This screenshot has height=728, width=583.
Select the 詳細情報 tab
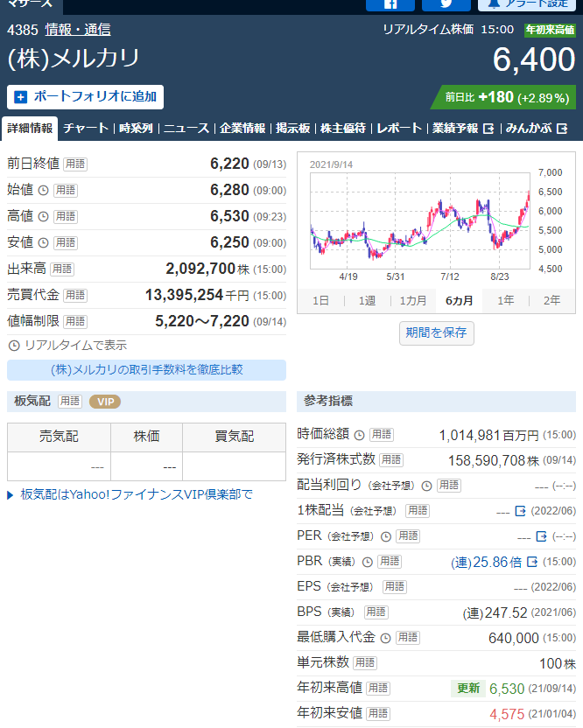[x=30, y=128]
